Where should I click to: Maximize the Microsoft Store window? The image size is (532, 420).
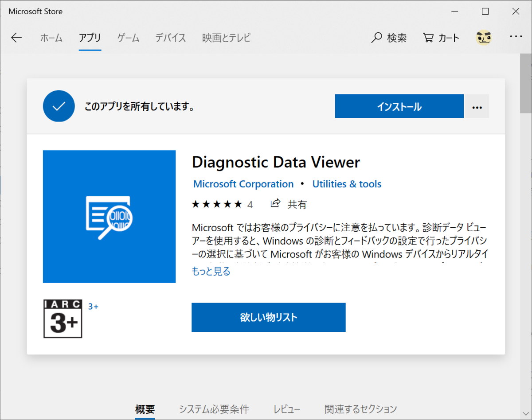tap(485, 12)
